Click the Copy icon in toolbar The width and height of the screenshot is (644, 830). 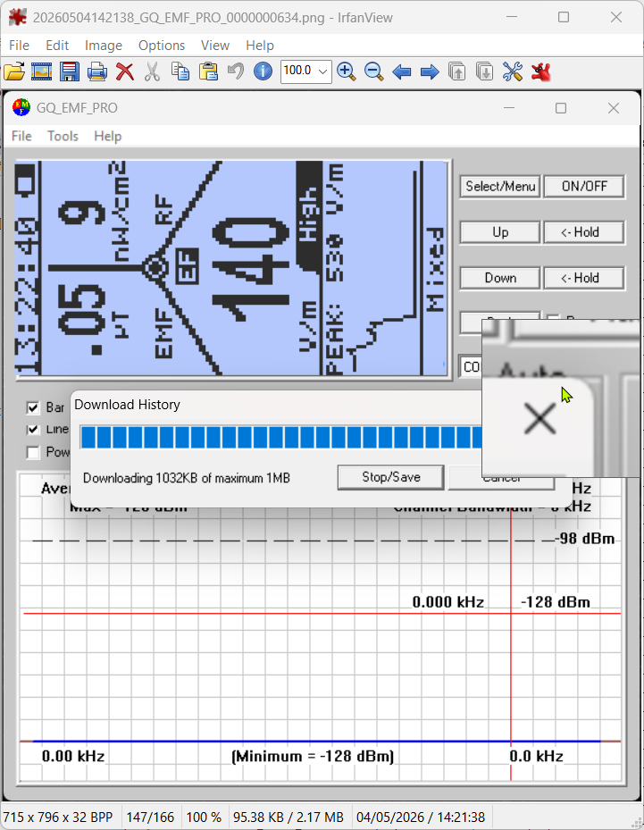coord(180,71)
